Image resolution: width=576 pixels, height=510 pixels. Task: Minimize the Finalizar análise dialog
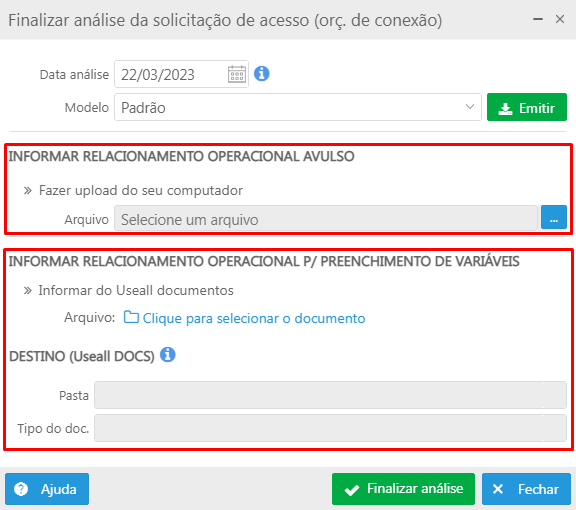click(538, 19)
